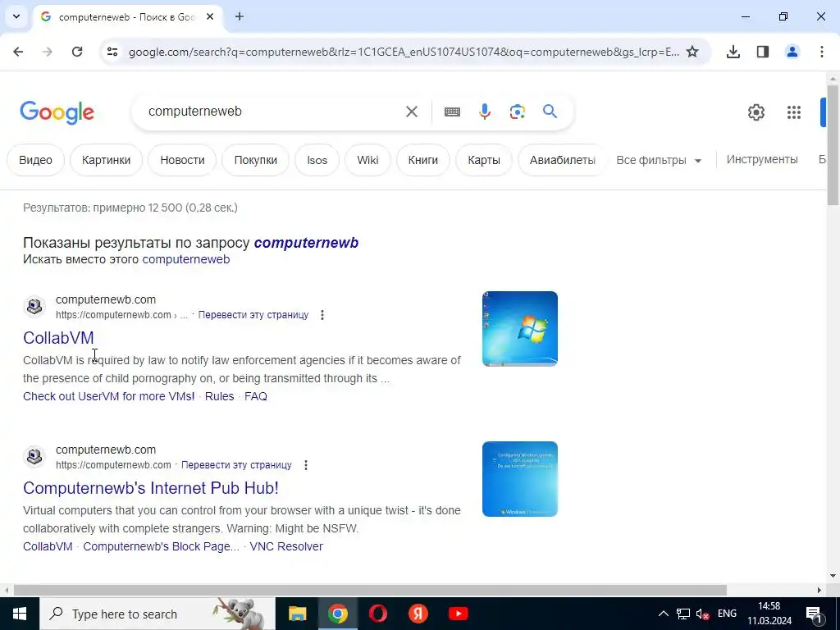Open the VNC Resolver sitelink
This screenshot has height=630, width=840.
click(286, 546)
